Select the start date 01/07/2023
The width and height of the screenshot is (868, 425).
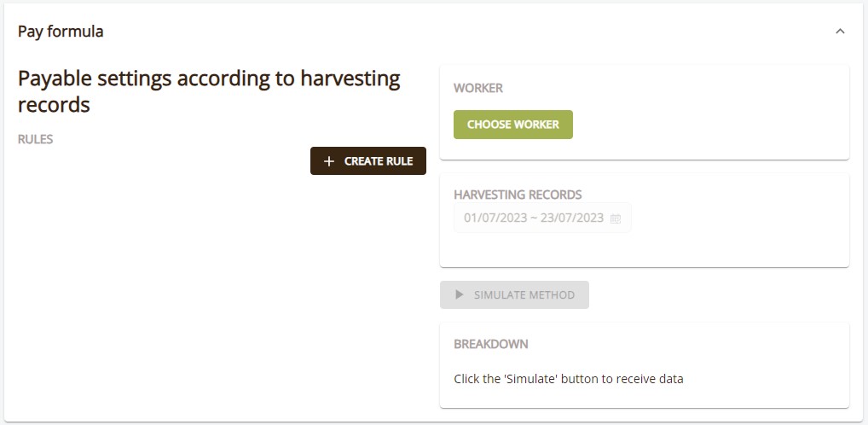click(x=495, y=218)
